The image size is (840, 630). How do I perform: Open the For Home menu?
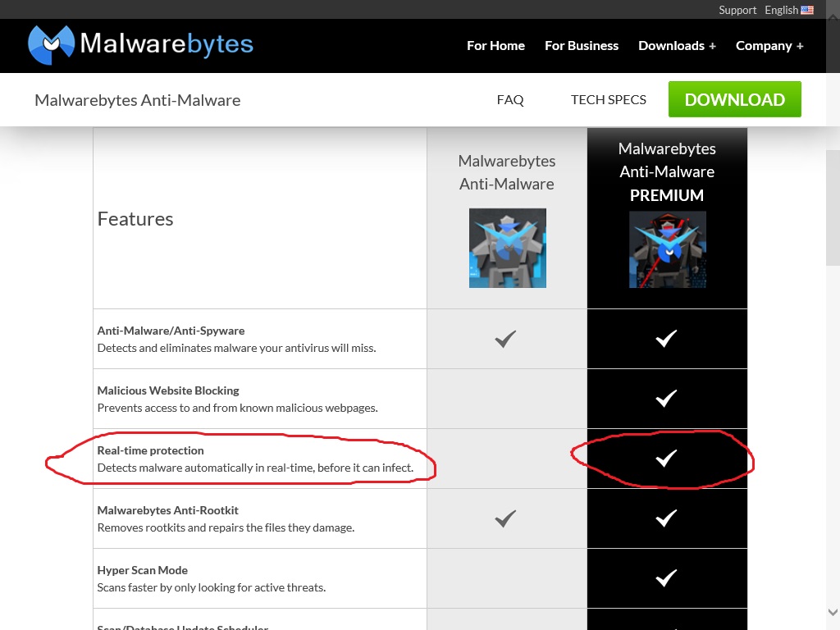pyautogui.click(x=495, y=46)
